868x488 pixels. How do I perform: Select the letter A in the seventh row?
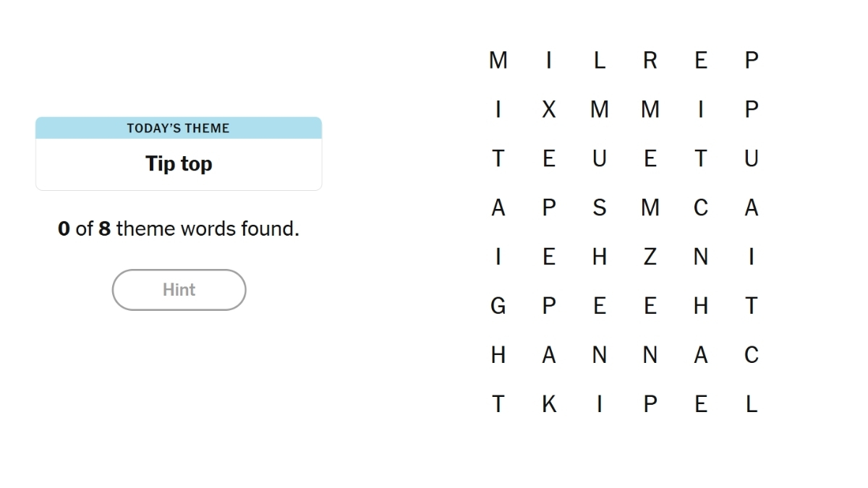coord(548,355)
